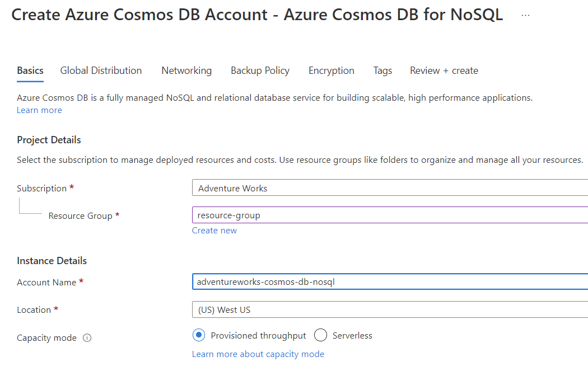The image size is (588, 366).
Task: Go to the Tags tab
Action: [x=382, y=71]
